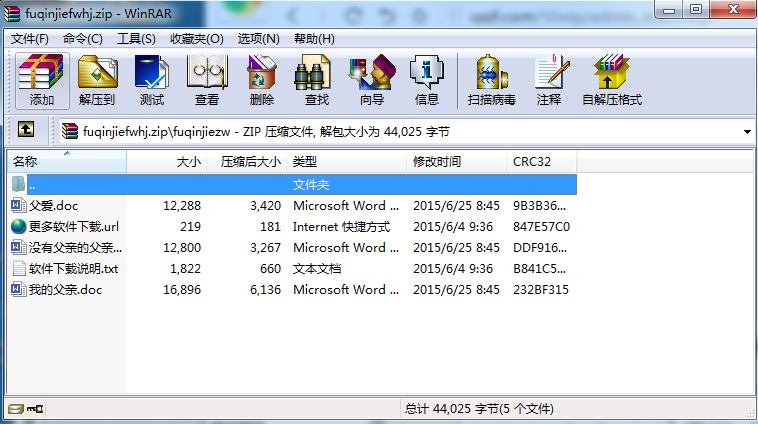Image resolution: width=758 pixels, height=424 pixels.
Task: Sort by 类型 column header
Action: click(x=347, y=161)
